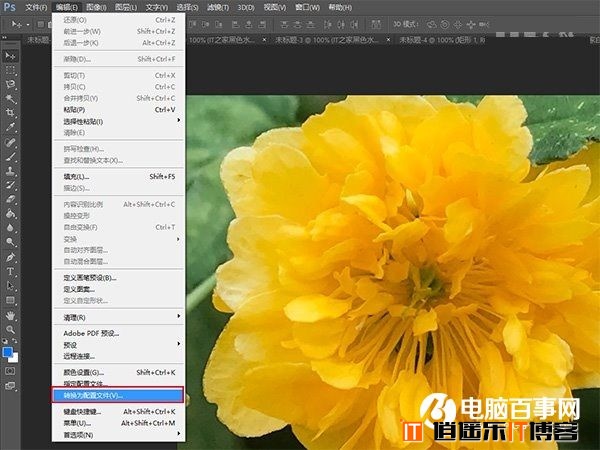Choose 定义图案... menu entry
This screenshot has width=600, height=450.
tap(119, 289)
